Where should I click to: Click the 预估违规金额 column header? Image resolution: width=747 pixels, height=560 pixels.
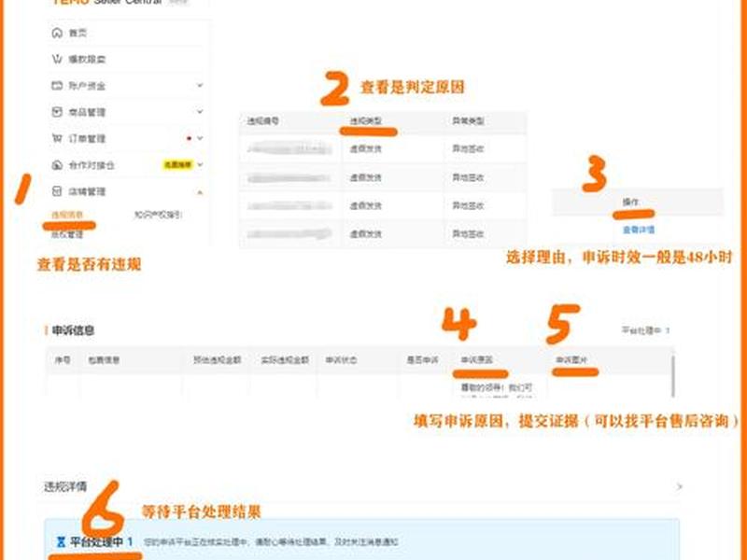218,360
